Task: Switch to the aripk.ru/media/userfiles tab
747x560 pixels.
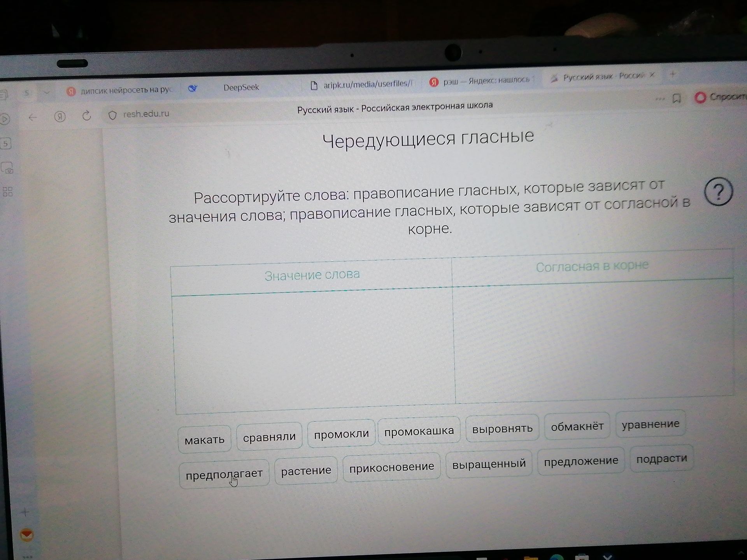Action: (x=361, y=84)
